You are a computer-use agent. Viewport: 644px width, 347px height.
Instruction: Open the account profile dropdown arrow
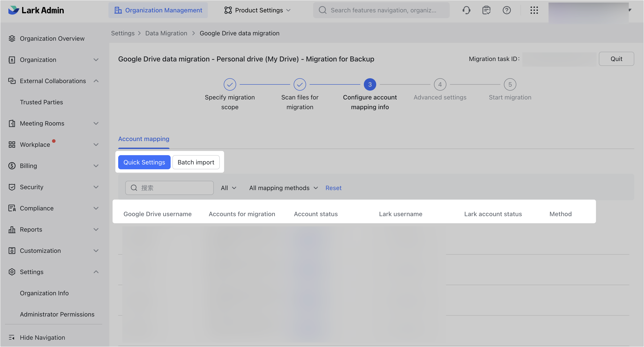click(630, 10)
